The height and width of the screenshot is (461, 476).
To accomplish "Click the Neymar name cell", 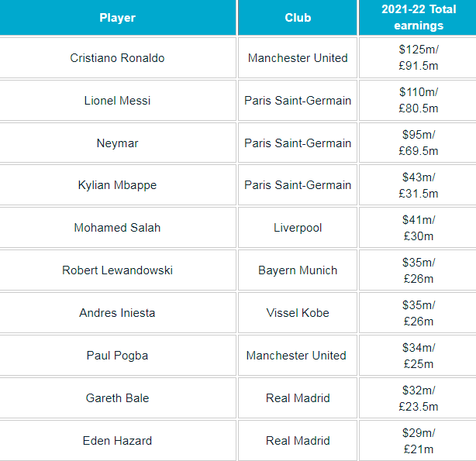I will pos(117,143).
